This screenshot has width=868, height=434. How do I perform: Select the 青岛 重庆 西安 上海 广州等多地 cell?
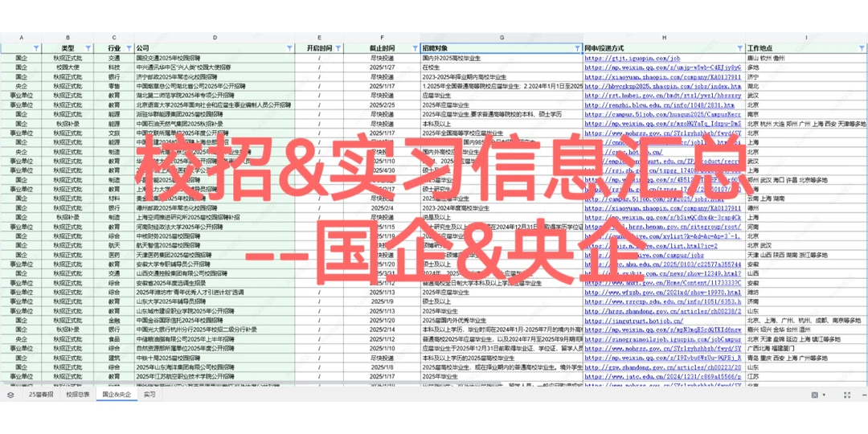pos(806,358)
